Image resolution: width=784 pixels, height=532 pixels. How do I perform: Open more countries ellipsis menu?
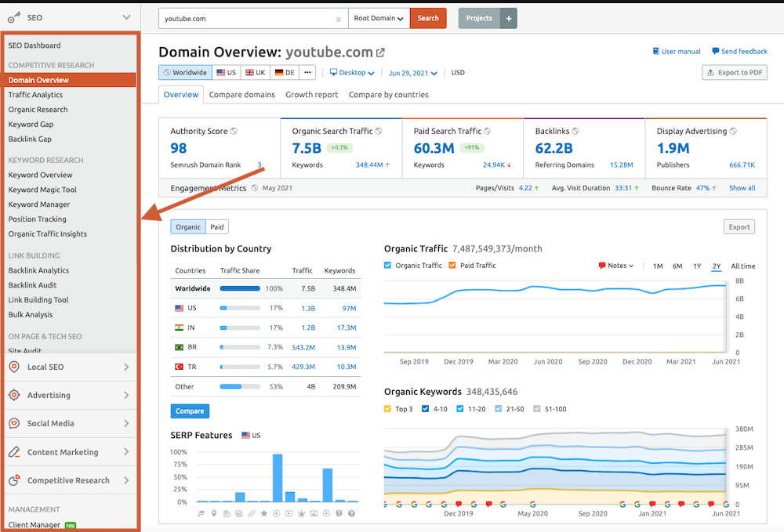pos(307,72)
